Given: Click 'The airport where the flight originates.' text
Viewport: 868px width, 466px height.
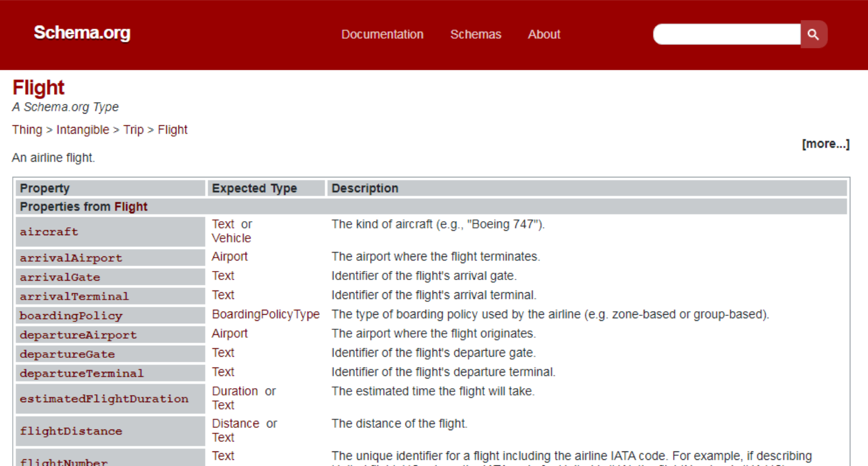Looking at the screenshot, I should [x=434, y=334].
